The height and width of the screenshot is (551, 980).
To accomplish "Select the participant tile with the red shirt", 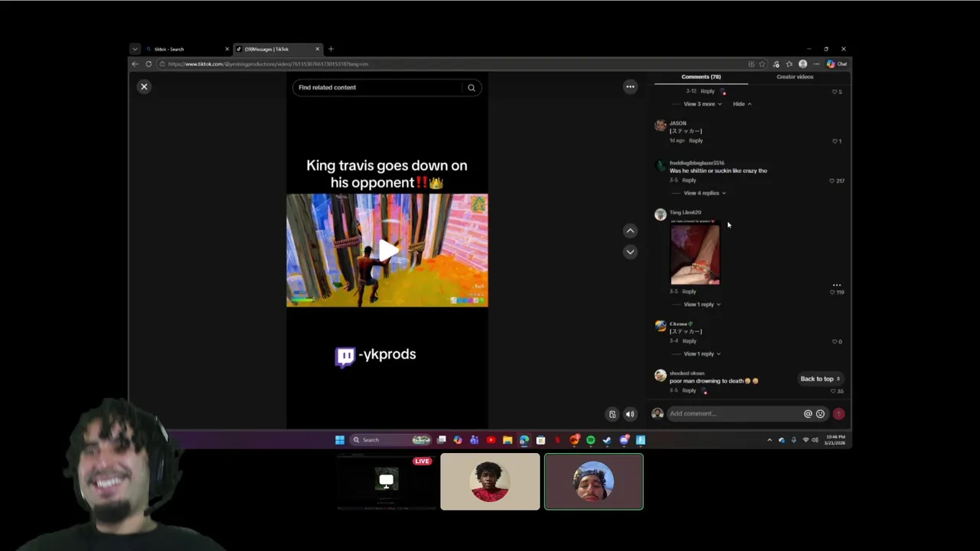I will pos(490,481).
